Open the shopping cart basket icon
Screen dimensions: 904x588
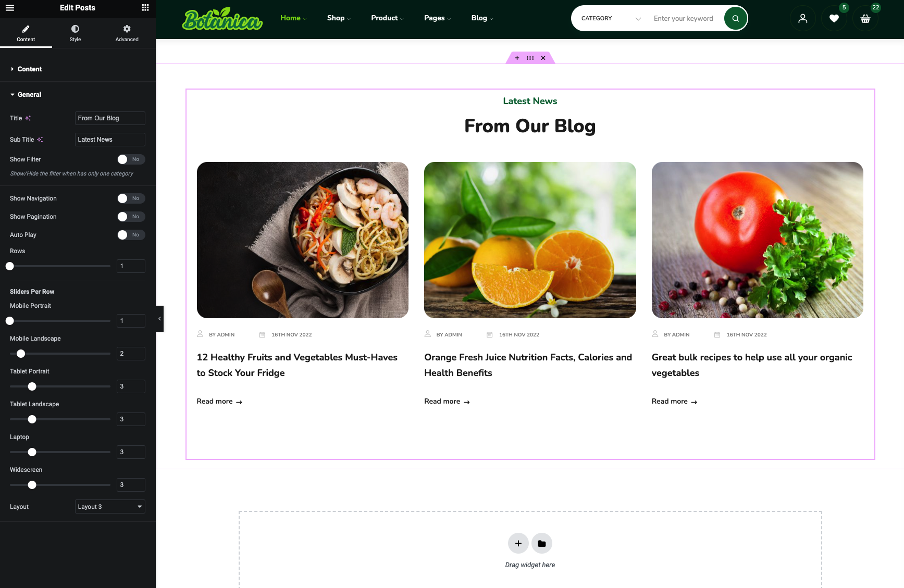pyautogui.click(x=865, y=18)
